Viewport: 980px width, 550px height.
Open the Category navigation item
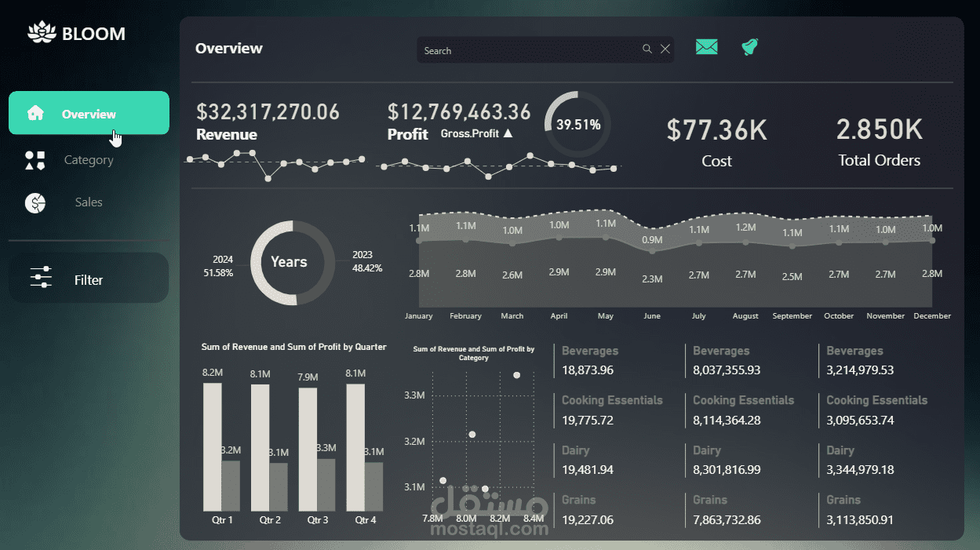tap(89, 160)
